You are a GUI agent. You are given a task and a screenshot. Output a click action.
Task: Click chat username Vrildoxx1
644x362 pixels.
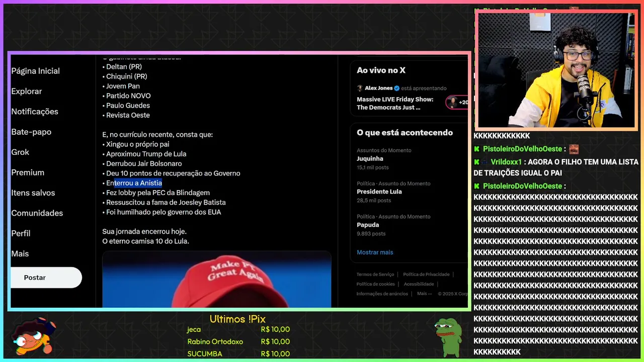506,162
